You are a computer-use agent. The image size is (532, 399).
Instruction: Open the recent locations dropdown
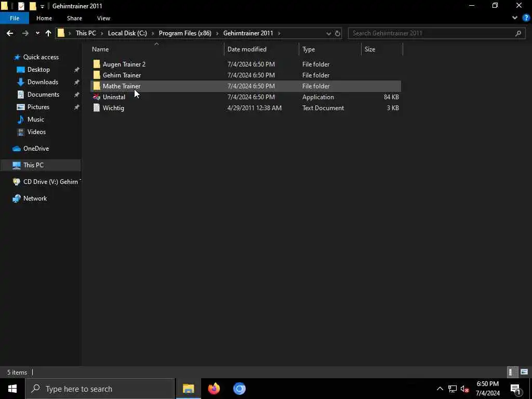pos(37,33)
